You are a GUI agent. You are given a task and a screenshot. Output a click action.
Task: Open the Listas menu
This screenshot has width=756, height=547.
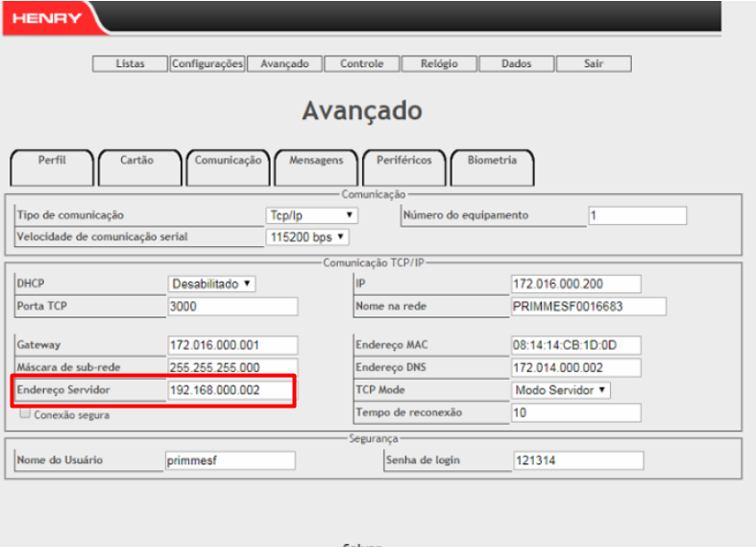(x=131, y=63)
